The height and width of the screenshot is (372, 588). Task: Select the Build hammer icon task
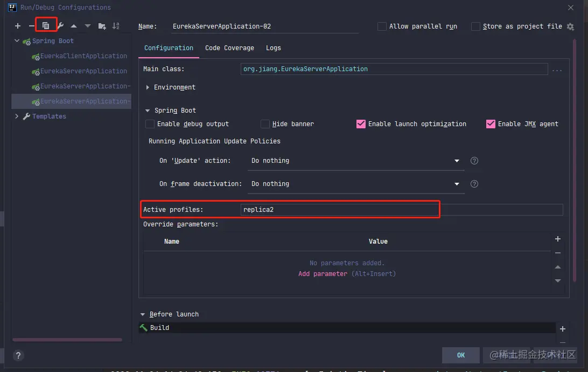[x=144, y=328]
